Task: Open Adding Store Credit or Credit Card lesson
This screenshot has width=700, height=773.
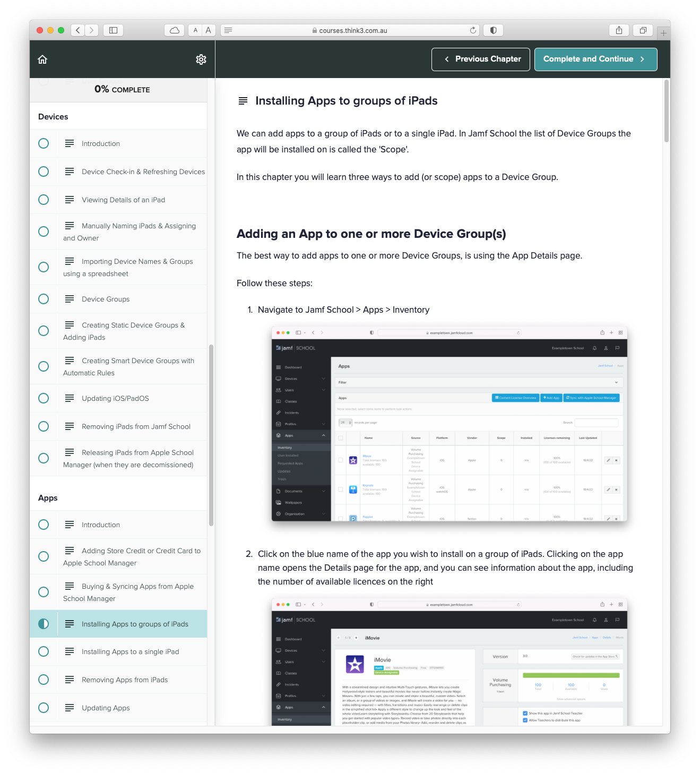Action: tap(118, 556)
